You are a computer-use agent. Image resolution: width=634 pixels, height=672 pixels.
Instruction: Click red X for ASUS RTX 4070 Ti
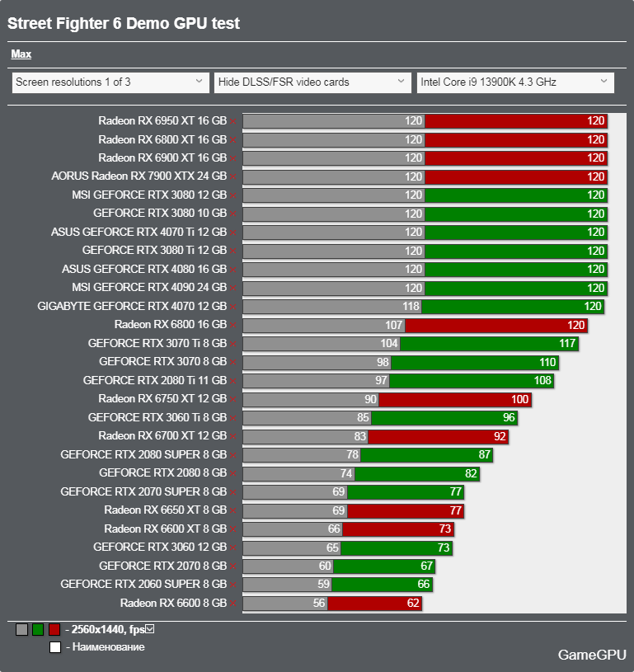pyautogui.click(x=232, y=233)
